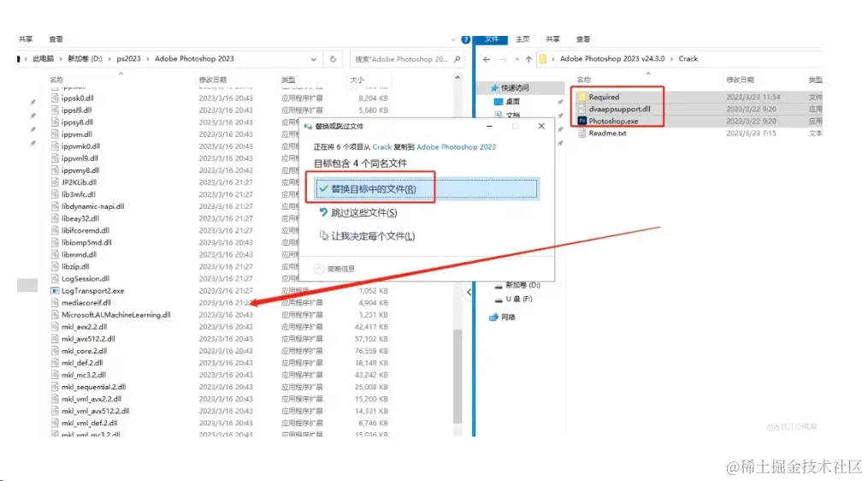Click scrollbar up arrow in left file list
This screenshot has height=481, width=868.
tap(458, 78)
